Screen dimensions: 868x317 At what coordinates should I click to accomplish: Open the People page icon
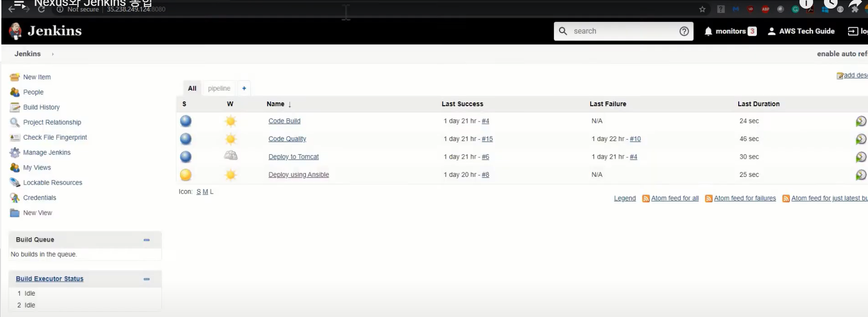(x=15, y=92)
